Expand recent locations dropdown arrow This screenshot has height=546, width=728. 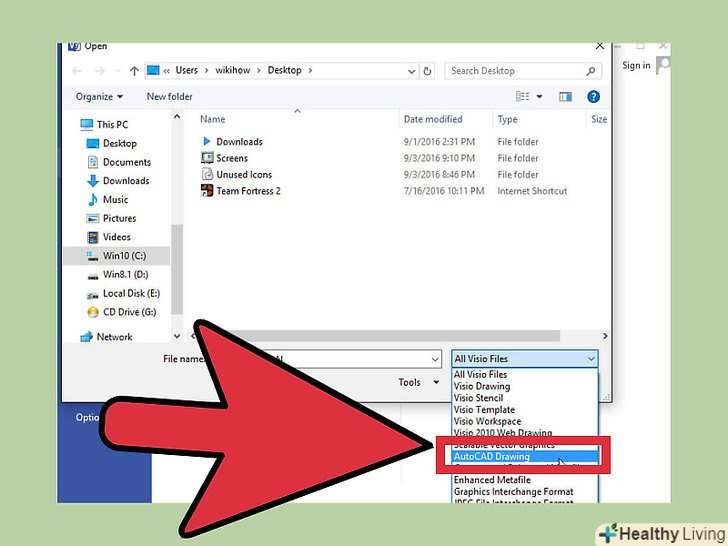[118, 71]
